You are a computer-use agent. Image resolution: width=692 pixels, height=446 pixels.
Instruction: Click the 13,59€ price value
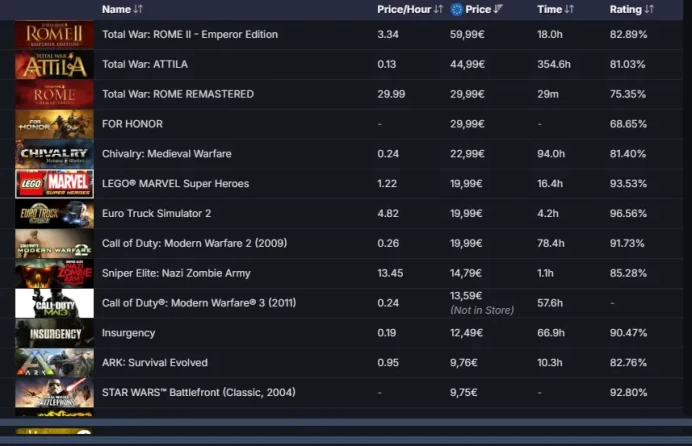(x=466, y=296)
